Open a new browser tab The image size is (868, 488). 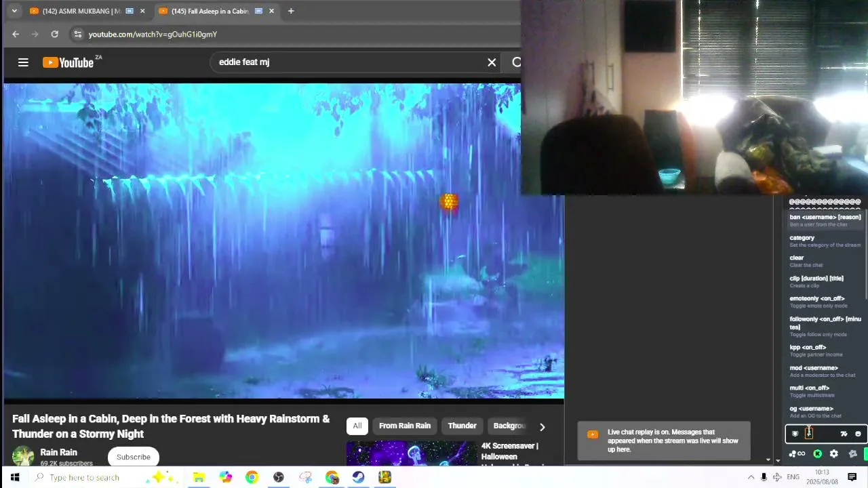coord(291,11)
